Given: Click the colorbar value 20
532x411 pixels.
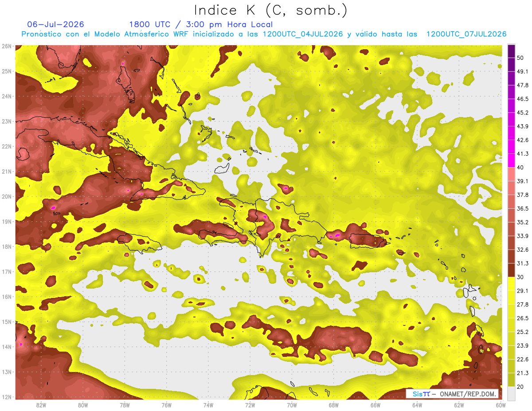Looking at the screenshot, I should pyautogui.click(x=520, y=387).
